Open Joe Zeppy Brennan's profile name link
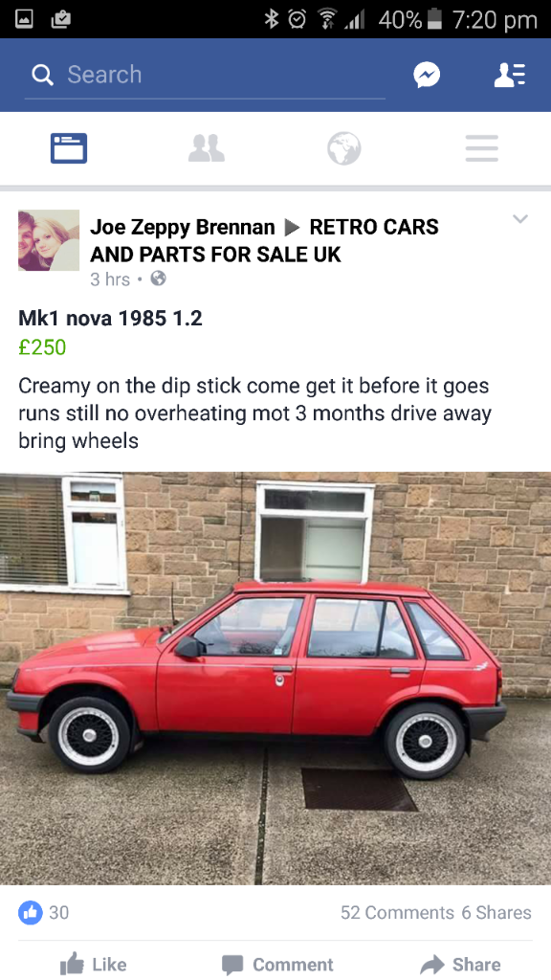 183,227
